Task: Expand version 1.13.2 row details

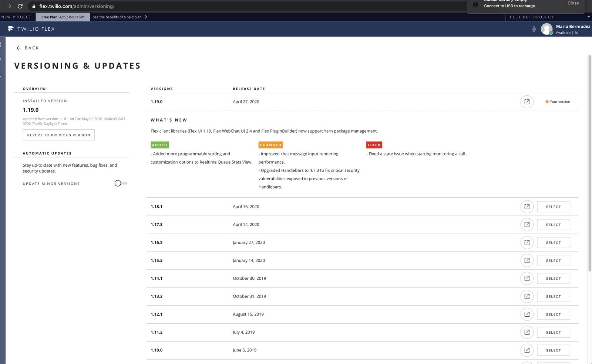Action: pos(157,296)
